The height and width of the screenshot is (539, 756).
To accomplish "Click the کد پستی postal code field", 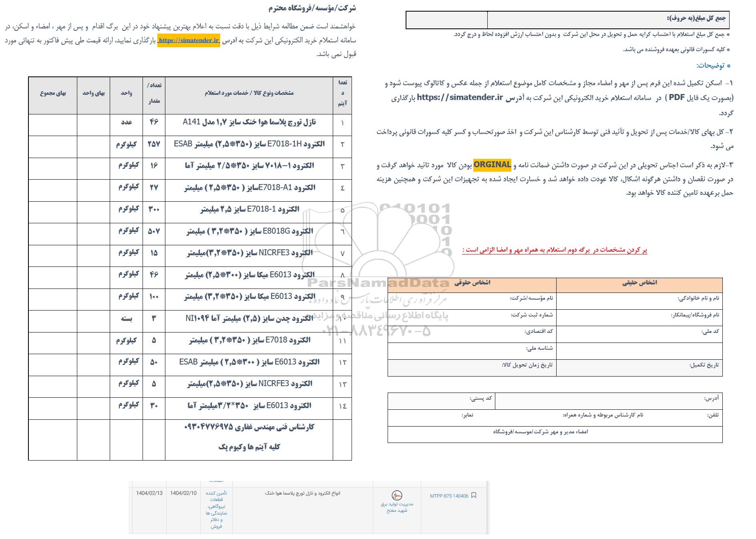I will click(441, 401).
